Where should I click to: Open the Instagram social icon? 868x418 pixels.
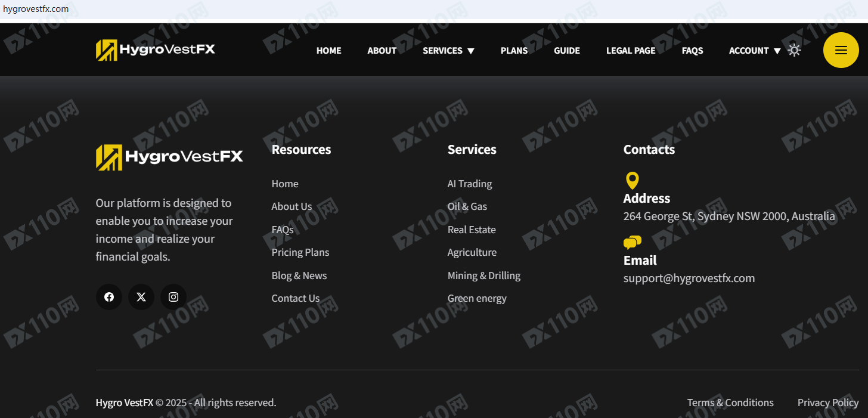(173, 297)
